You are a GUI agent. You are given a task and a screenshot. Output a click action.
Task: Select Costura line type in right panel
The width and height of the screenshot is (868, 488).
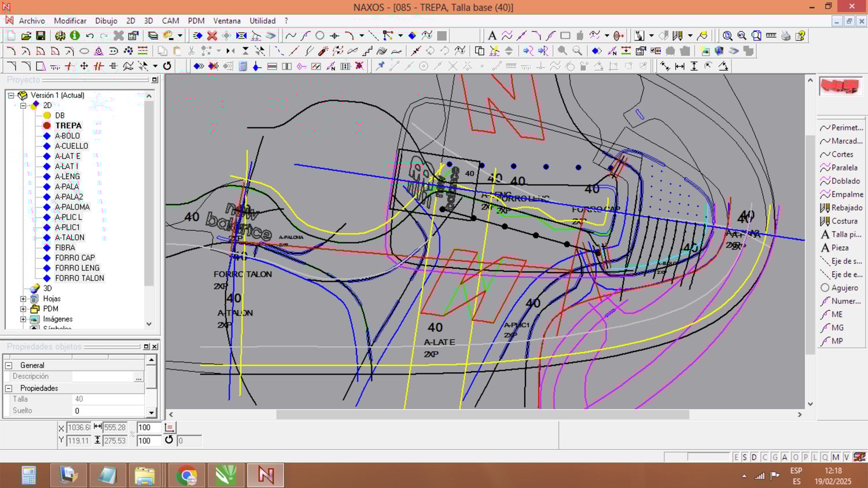tap(844, 221)
